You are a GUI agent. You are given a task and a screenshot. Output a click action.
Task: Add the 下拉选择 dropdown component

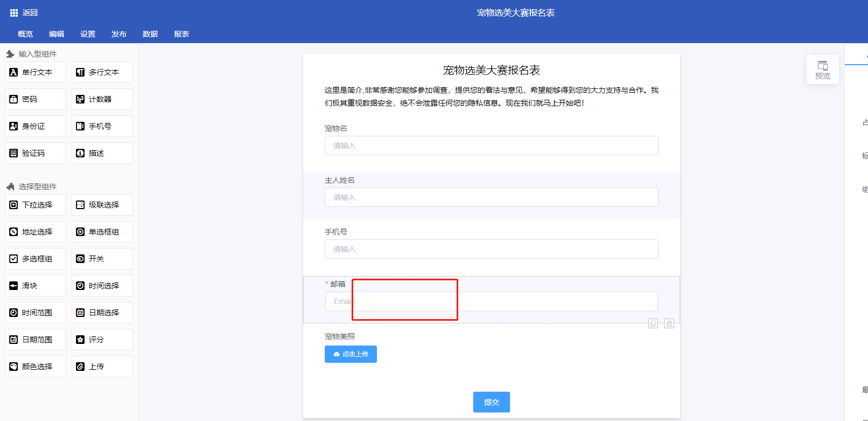(x=36, y=205)
